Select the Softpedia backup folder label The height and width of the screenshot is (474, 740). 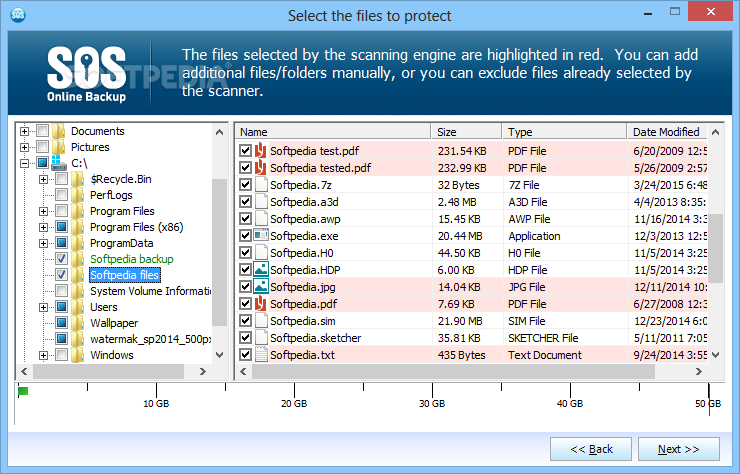132,259
